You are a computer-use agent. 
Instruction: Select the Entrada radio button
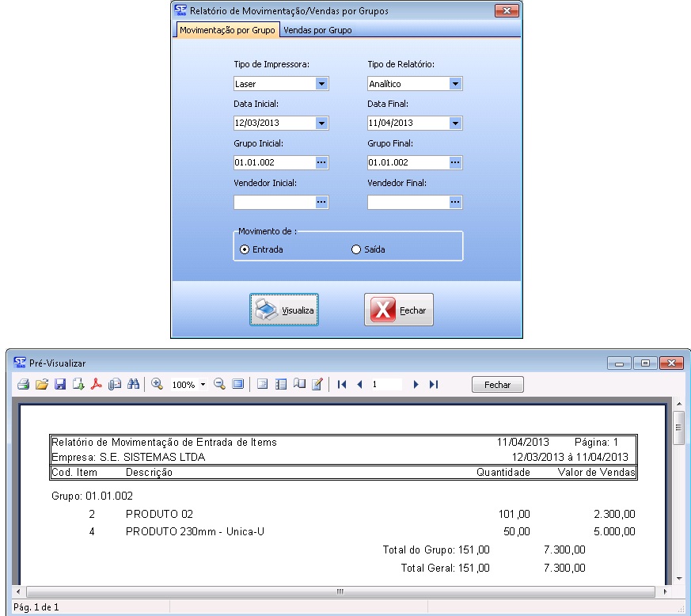coord(245,249)
